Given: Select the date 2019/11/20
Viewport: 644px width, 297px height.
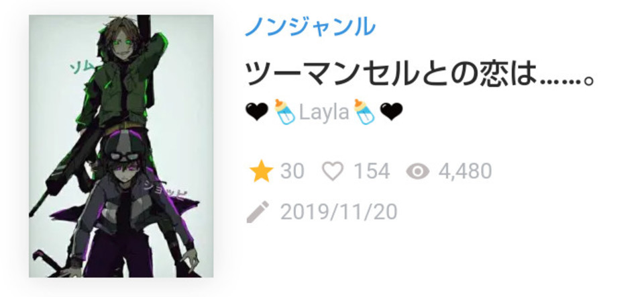Looking at the screenshot, I should click(x=339, y=212).
